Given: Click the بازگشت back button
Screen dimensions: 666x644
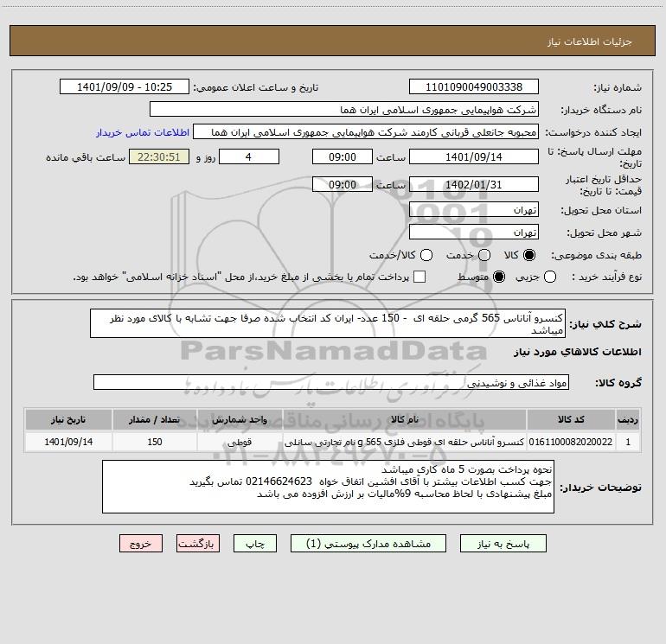Looking at the screenshot, I should pyautogui.click(x=198, y=544).
